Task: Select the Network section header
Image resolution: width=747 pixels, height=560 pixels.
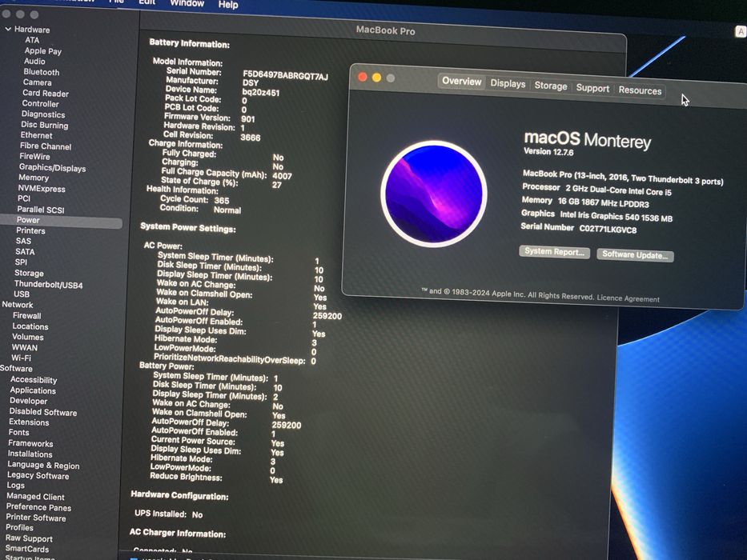Action: click(18, 305)
